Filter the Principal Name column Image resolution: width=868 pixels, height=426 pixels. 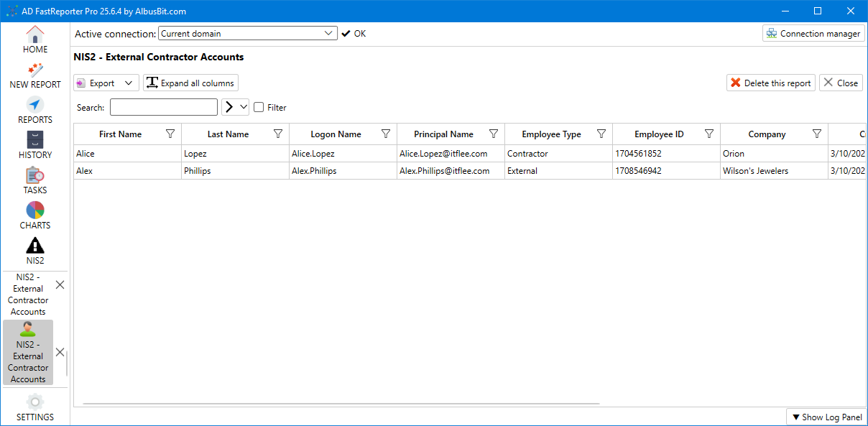click(x=494, y=134)
